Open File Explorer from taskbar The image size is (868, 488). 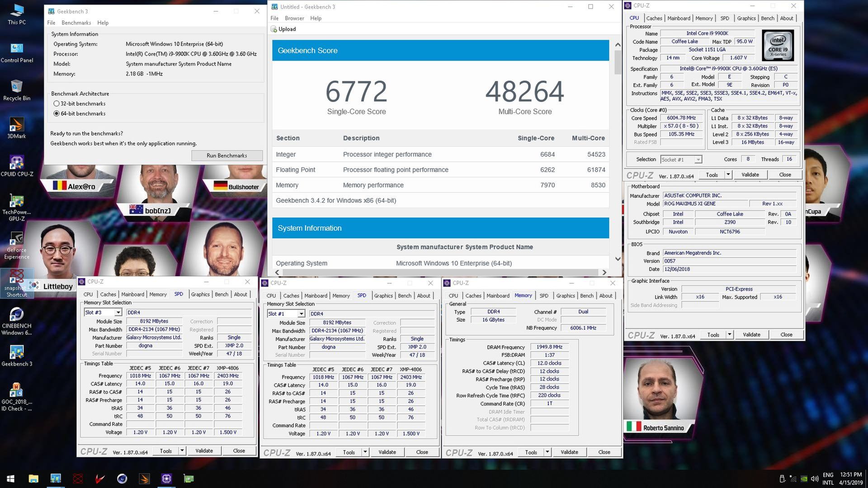click(33, 479)
